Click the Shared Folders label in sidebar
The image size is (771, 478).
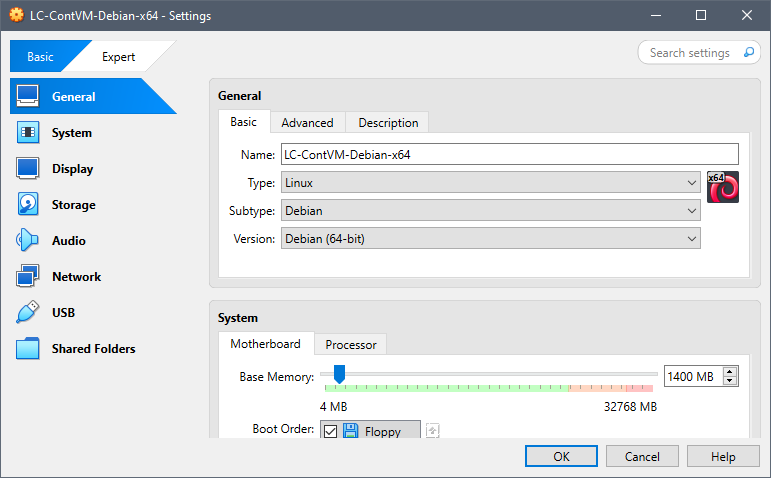point(93,348)
